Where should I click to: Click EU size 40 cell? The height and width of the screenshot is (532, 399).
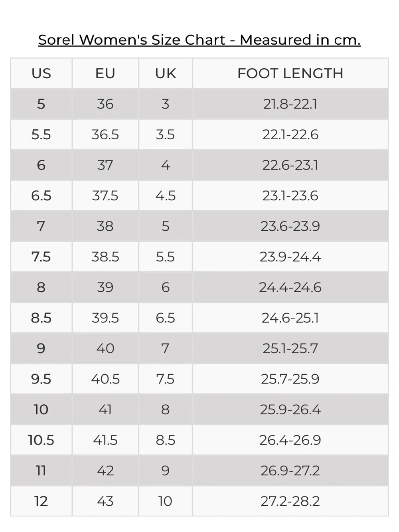click(x=105, y=348)
